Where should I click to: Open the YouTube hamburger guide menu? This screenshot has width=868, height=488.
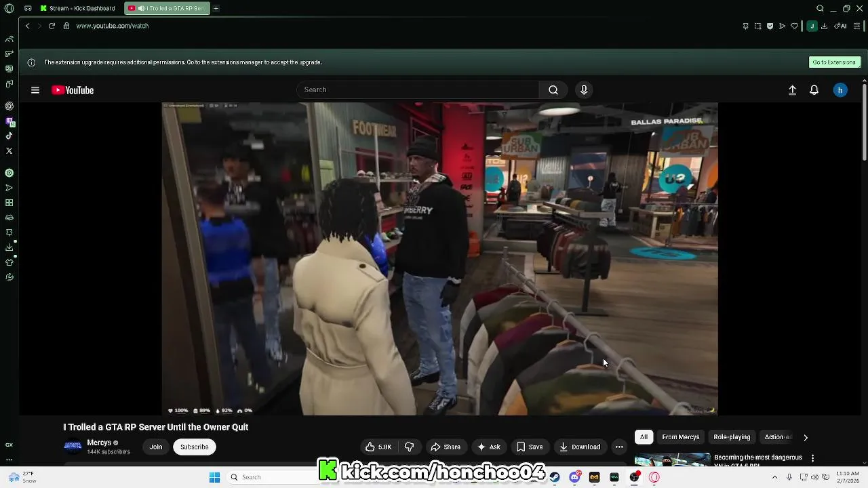(x=35, y=90)
